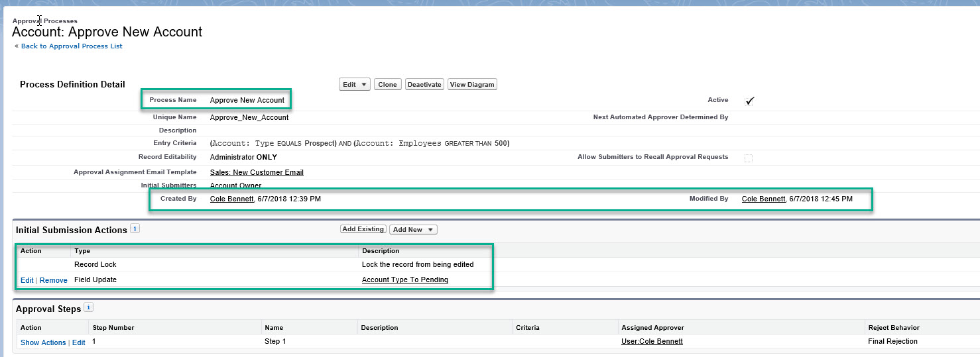Open the Sales: New Customer Email template link
The width and height of the screenshot is (980, 357).
click(x=257, y=172)
